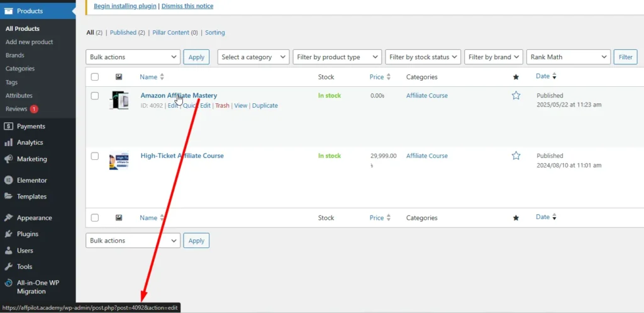Click the top Apply button
The width and height of the screenshot is (644, 313).
196,57
